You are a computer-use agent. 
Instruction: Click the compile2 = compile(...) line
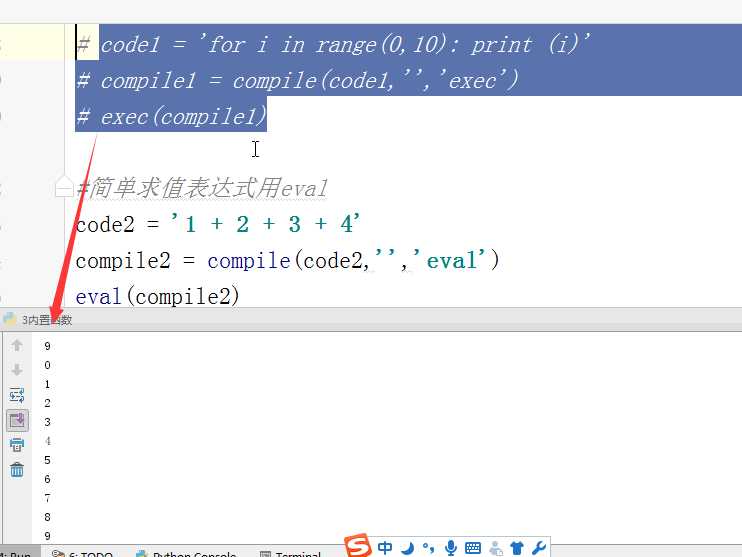coord(288,260)
